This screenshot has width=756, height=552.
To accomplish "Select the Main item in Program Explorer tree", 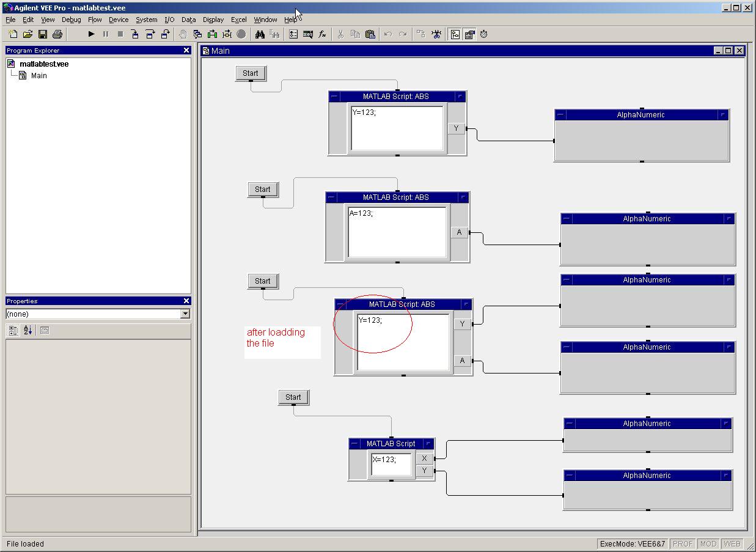I will (39, 76).
